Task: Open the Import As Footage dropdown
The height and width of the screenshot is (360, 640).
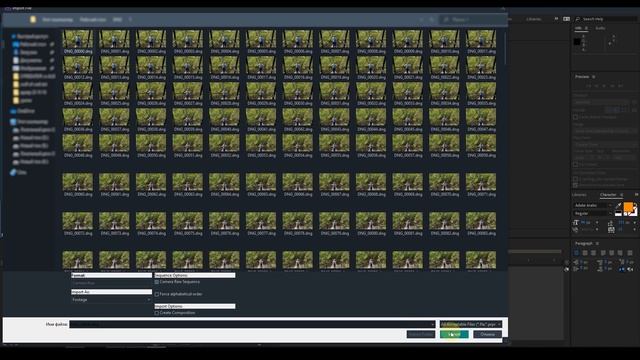Action: tap(111, 300)
